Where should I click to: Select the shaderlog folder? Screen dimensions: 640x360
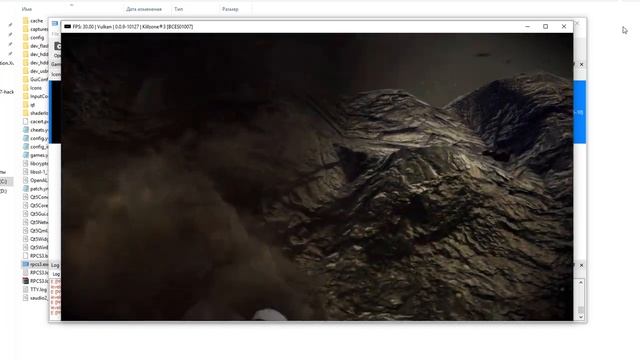pyautogui.click(x=35, y=113)
